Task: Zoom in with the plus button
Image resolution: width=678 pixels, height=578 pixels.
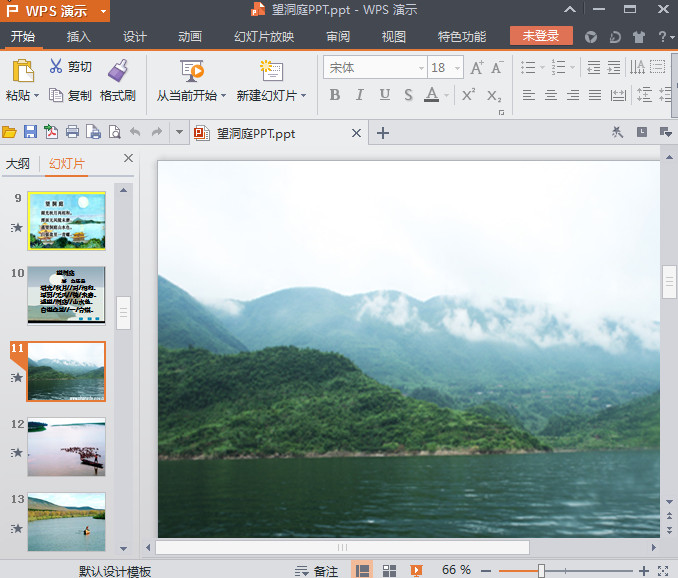Action: tap(643, 571)
